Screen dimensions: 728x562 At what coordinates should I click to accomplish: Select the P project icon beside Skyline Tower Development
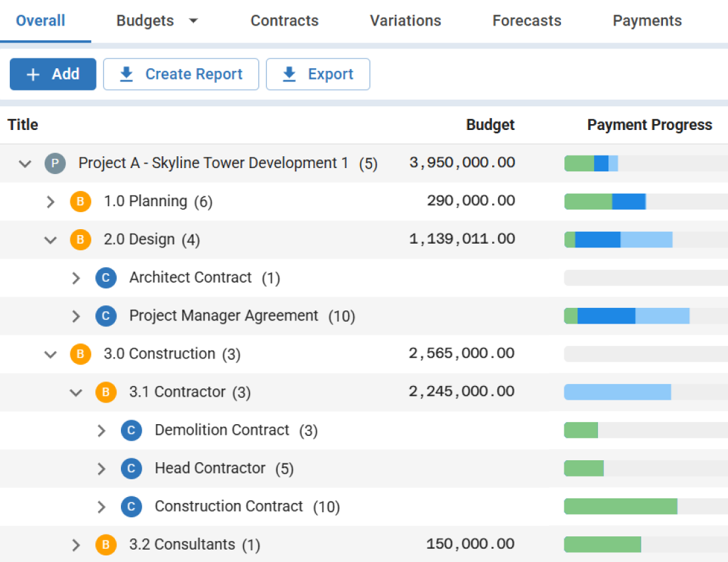(55, 163)
